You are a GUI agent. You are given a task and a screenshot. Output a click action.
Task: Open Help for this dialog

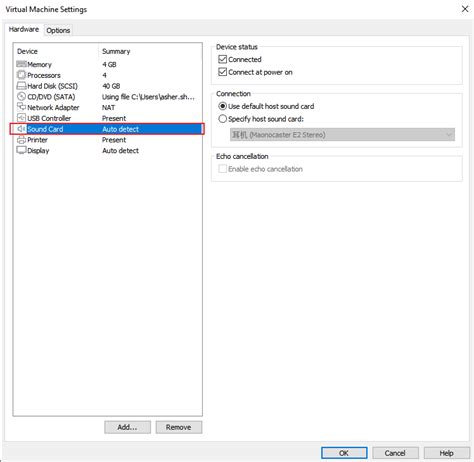click(446, 453)
